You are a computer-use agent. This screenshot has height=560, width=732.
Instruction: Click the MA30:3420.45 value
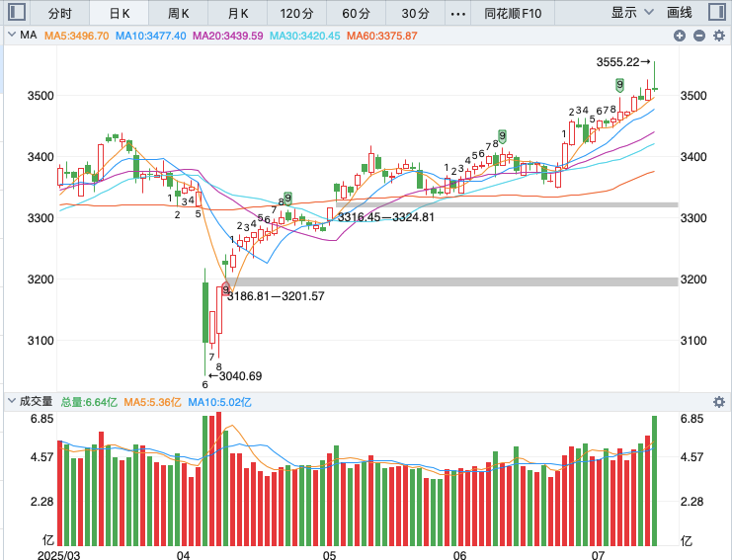point(305,36)
